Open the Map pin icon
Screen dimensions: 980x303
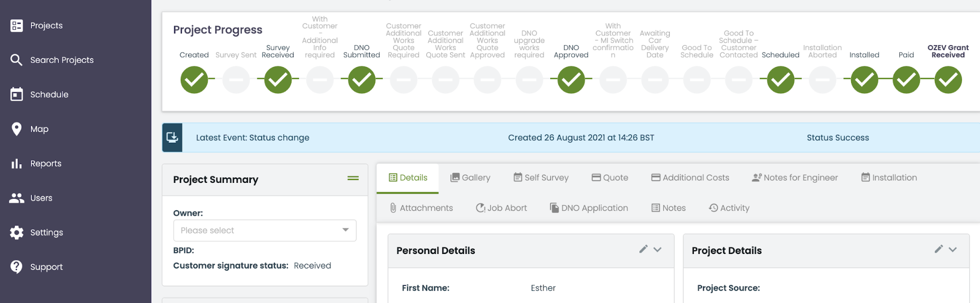click(x=17, y=129)
